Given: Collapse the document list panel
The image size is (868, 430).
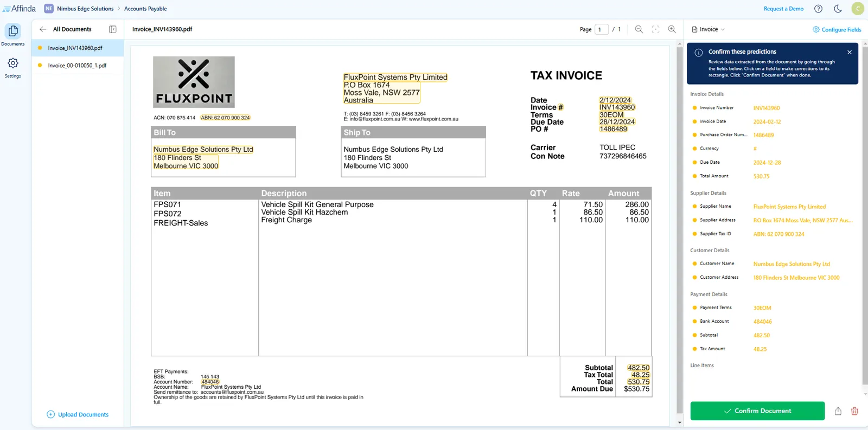Looking at the screenshot, I should (x=113, y=29).
